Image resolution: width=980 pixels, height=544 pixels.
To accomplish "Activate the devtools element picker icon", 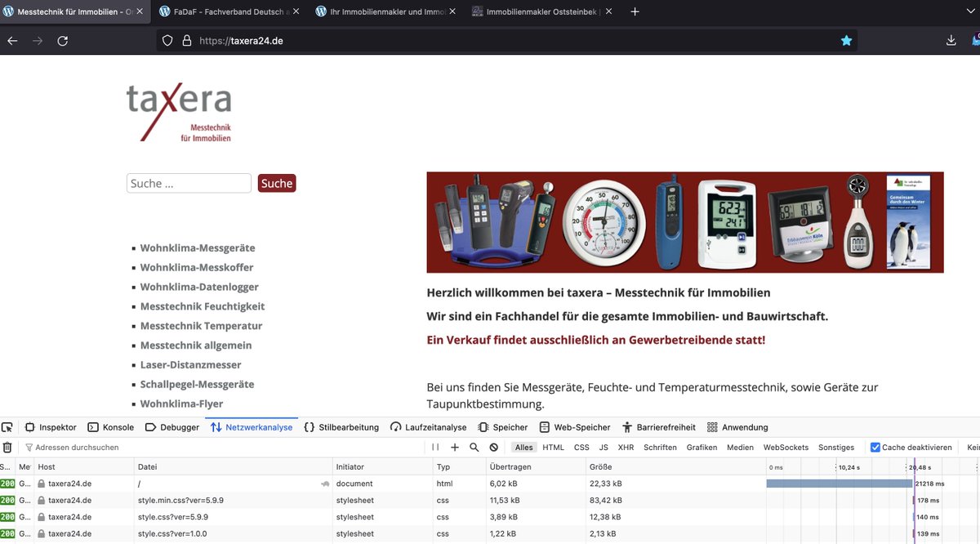I will (7, 427).
